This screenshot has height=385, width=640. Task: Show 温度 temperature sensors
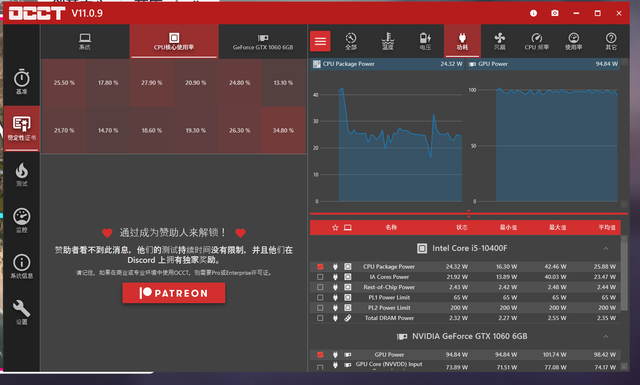388,41
